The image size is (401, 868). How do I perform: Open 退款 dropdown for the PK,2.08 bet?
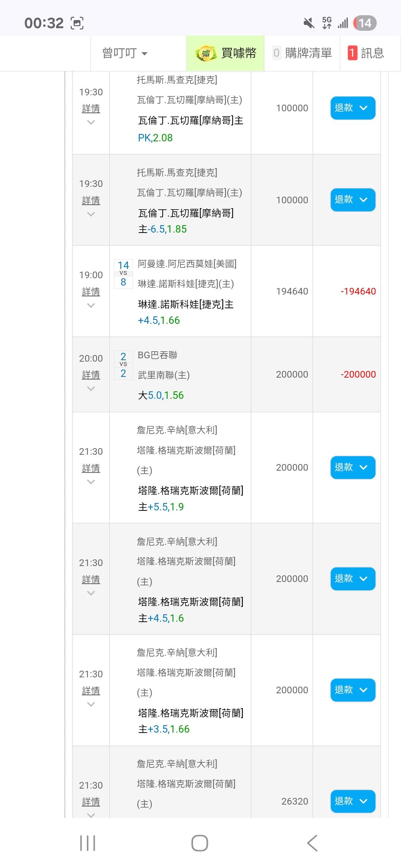(x=353, y=108)
